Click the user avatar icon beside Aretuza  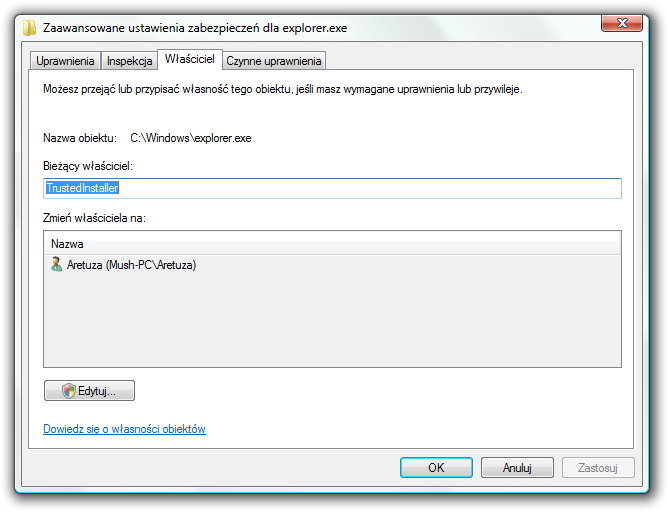(x=56, y=264)
